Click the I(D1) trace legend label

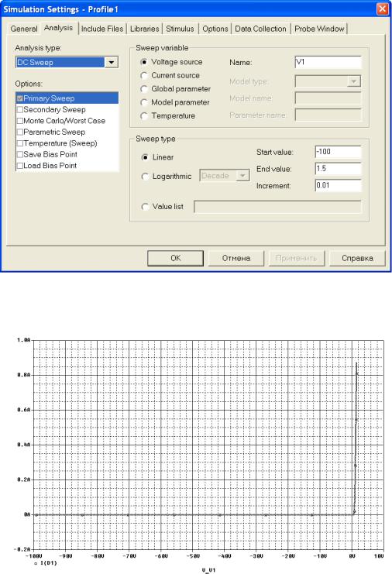tap(49, 563)
